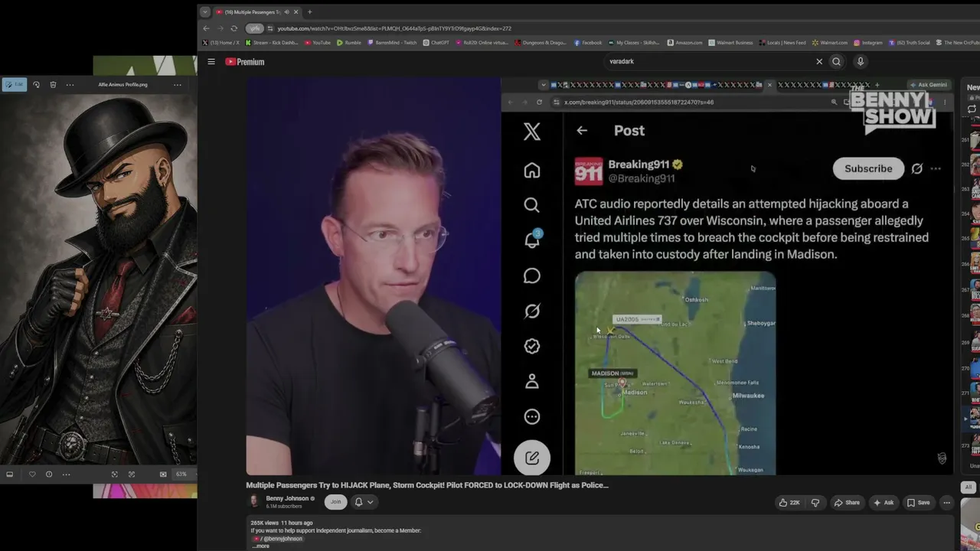Open X Profile person icon in the sidebar
Viewport: 980px width, 551px height.
click(532, 381)
